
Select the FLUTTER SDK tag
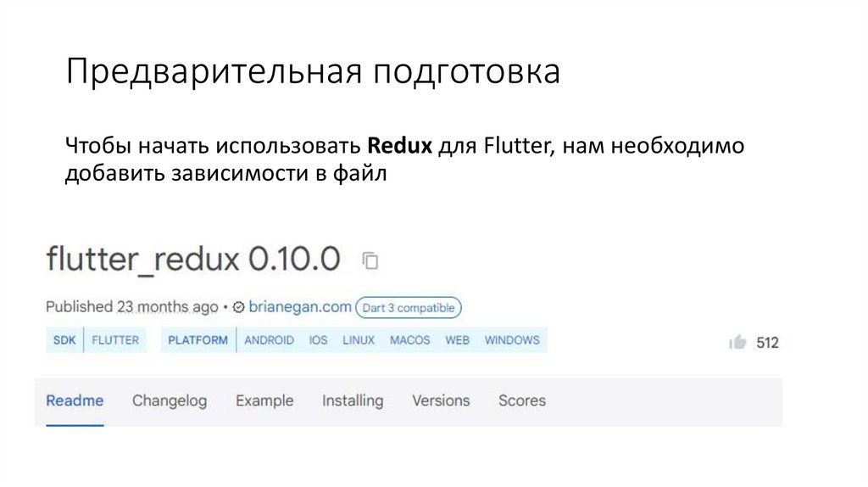pos(115,340)
